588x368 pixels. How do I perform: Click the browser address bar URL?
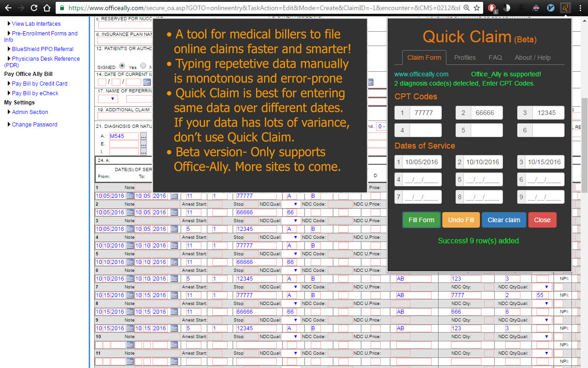(264, 8)
